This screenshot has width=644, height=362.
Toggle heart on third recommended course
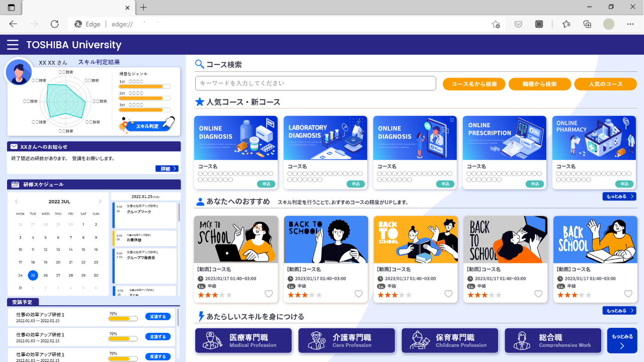[x=448, y=294]
